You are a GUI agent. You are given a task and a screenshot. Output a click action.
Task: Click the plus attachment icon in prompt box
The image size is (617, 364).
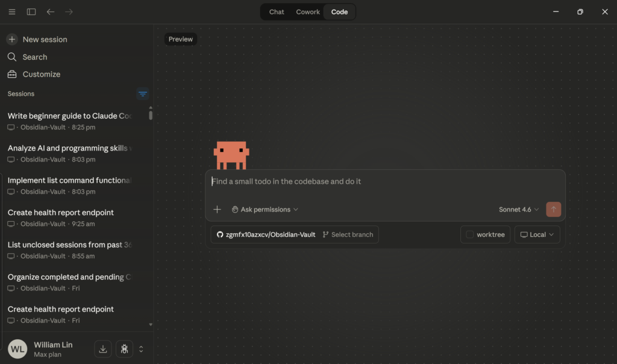(218, 210)
